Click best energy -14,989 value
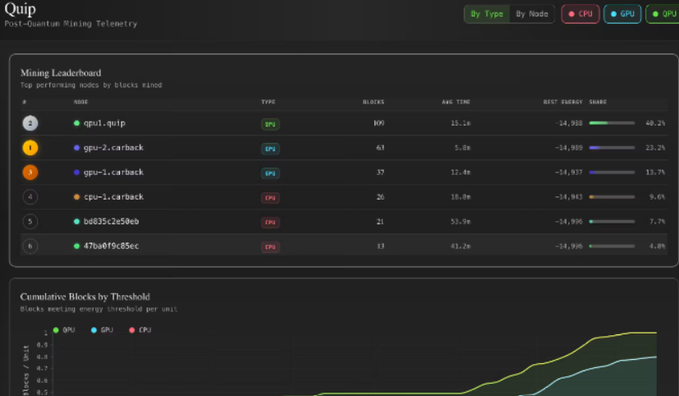Image resolution: width=679 pixels, height=396 pixels. click(569, 148)
